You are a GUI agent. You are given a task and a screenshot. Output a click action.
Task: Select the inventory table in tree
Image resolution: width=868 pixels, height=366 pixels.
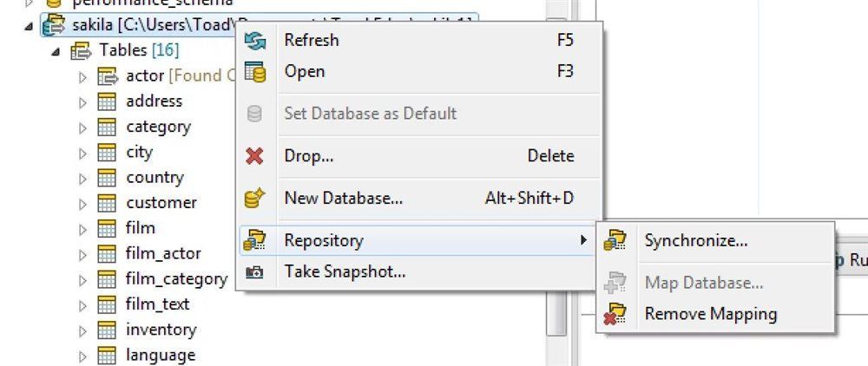(x=161, y=330)
